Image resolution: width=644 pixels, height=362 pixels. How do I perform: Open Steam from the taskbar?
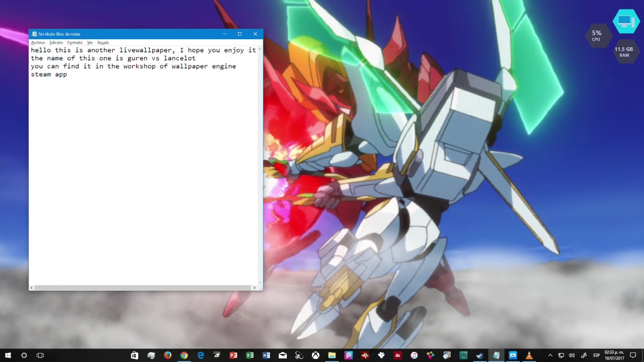(480, 355)
